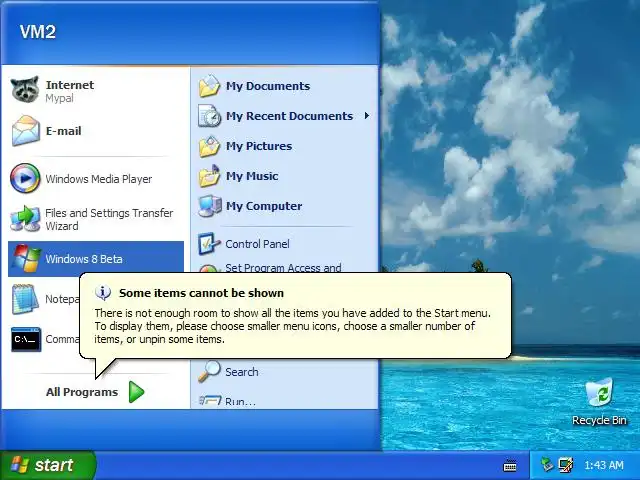Select Set Program Access and Defaults
The height and width of the screenshot is (480, 640).
coord(283,267)
